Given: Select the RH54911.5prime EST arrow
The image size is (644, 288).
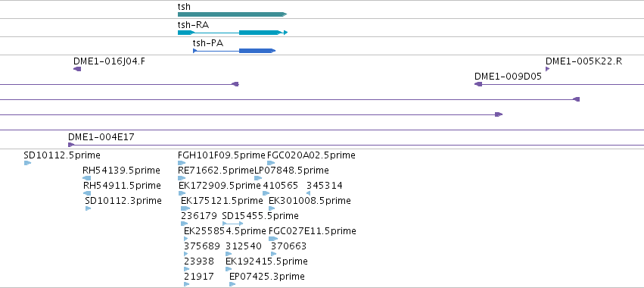Looking at the screenshot, I should (x=87, y=193).
